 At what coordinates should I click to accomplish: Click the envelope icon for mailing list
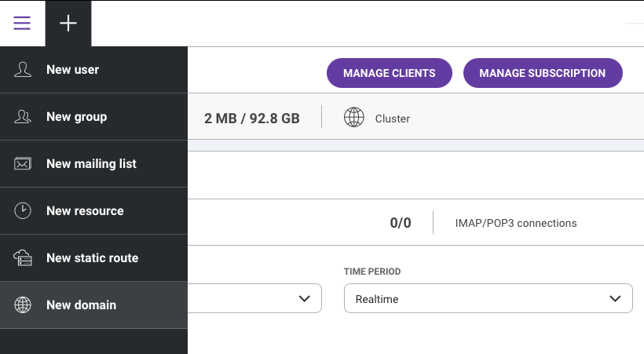coord(23,164)
